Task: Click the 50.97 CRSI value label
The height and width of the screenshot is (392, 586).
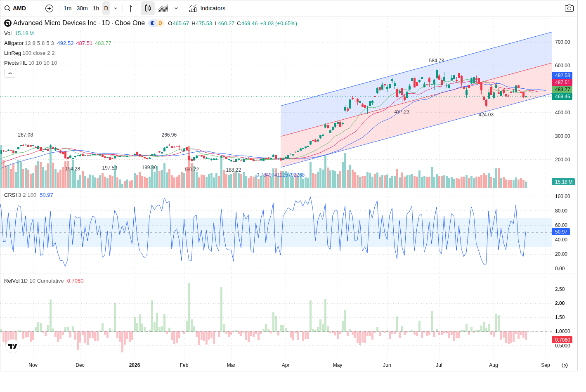Action: click(561, 232)
